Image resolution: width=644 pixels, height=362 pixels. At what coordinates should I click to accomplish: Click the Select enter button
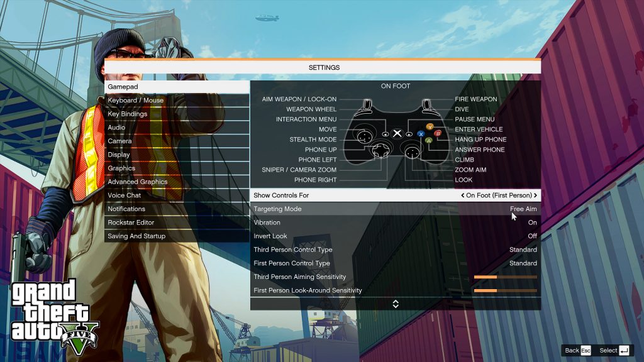pos(614,350)
